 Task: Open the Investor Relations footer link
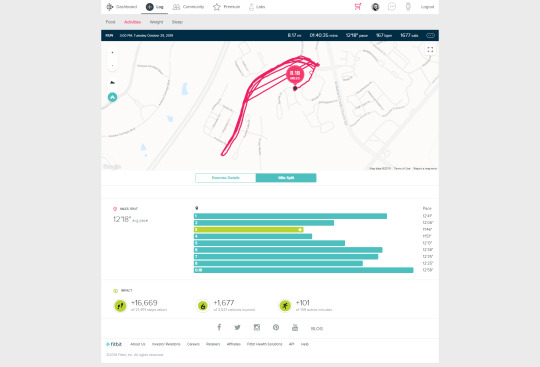click(166, 344)
